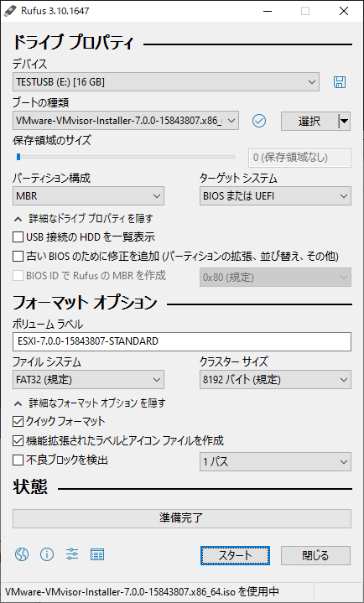Collapse 詳細なドライブ プロパティを隠す section
Viewport: 364px width, 603px height.
click(x=84, y=219)
